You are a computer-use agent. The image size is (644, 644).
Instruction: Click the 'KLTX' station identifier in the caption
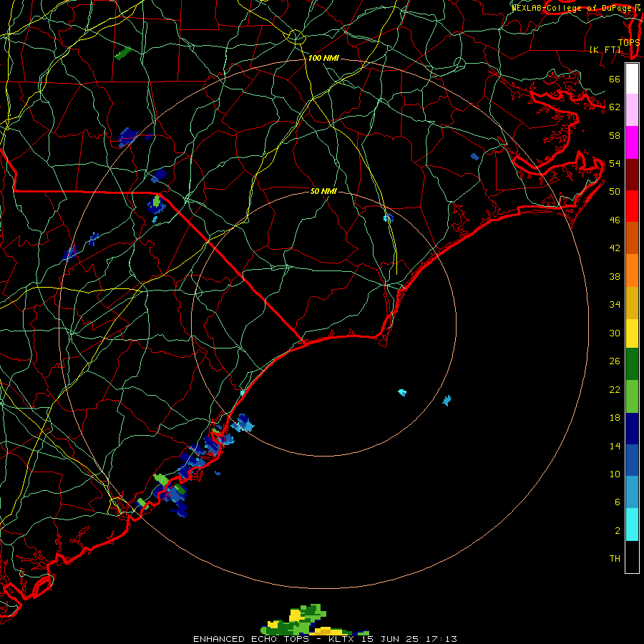tap(341, 639)
